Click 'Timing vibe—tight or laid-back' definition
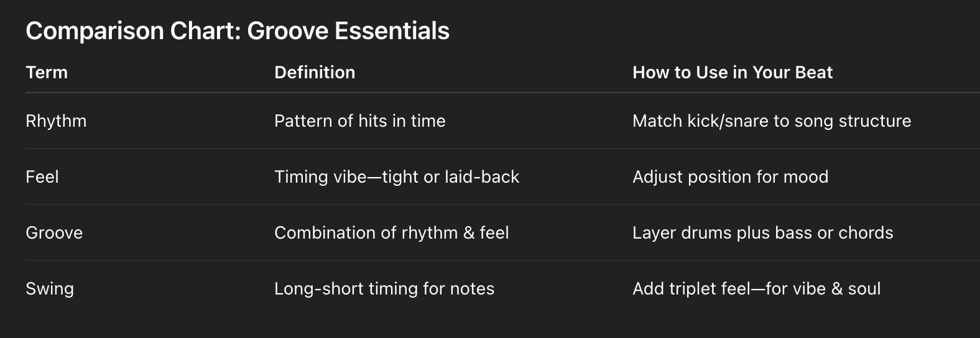Image resolution: width=980 pixels, height=338 pixels. tap(396, 177)
